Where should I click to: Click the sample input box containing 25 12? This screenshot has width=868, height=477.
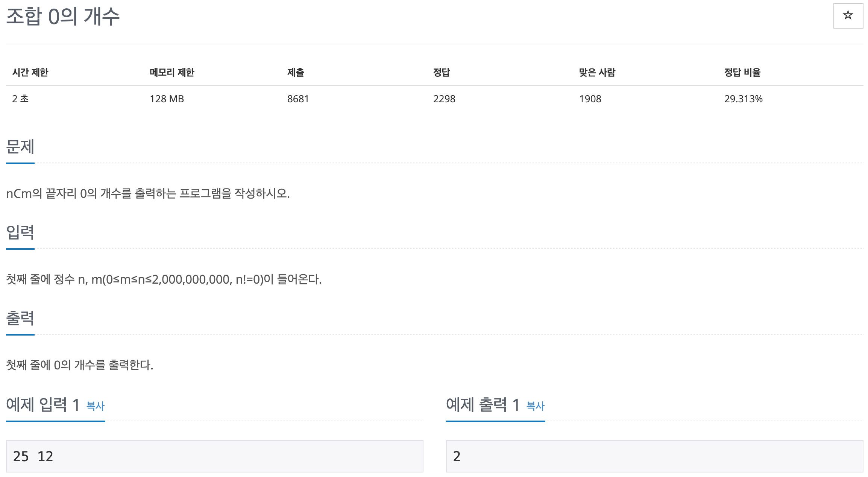(215, 456)
